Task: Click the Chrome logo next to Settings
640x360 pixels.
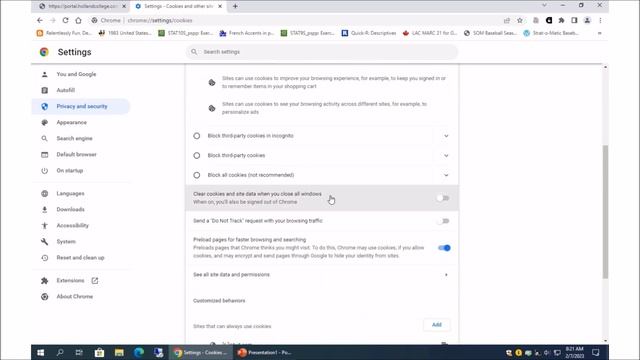Action: tap(44, 52)
